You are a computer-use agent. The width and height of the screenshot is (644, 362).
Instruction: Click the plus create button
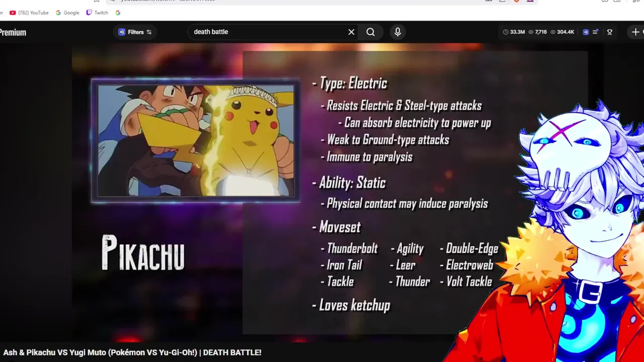pyautogui.click(x=635, y=32)
